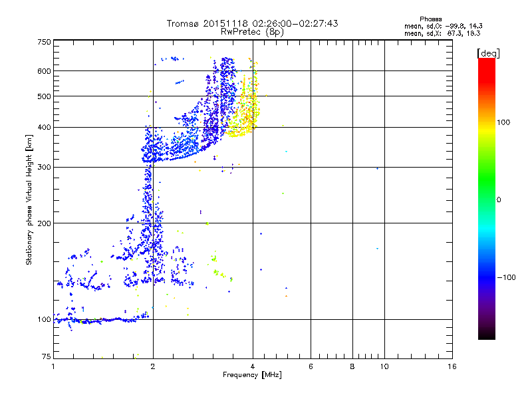Click the colorbar label '100'

coord(503,122)
